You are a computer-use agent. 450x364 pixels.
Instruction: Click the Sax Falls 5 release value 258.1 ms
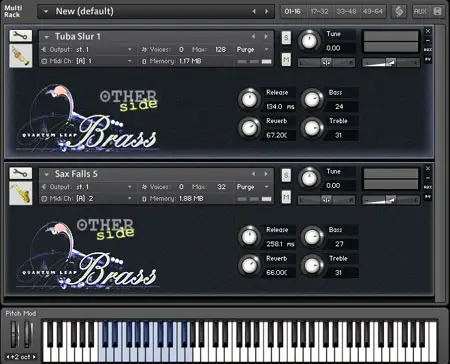point(280,244)
